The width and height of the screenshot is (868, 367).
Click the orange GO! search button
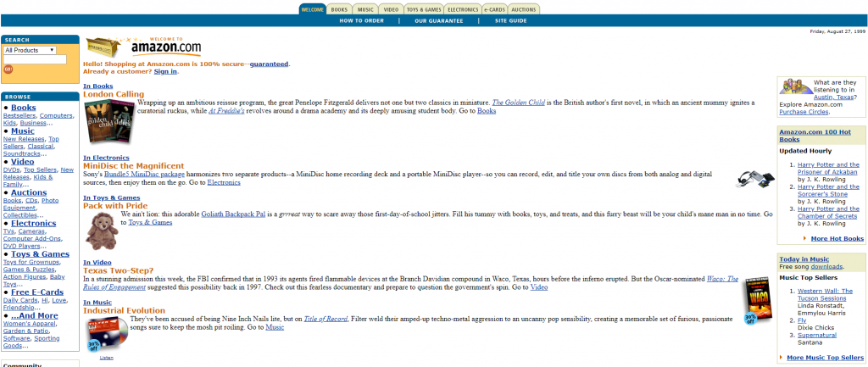tap(8, 70)
